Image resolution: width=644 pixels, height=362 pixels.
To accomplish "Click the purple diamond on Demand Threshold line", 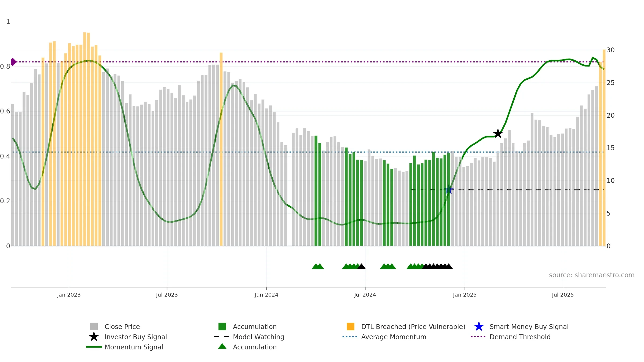I will [13, 62].
